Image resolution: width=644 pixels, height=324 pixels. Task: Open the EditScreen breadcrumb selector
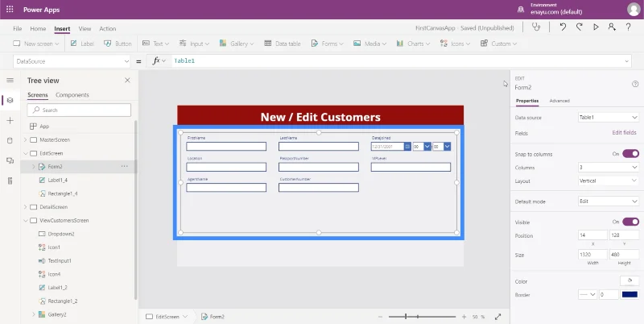click(x=167, y=317)
